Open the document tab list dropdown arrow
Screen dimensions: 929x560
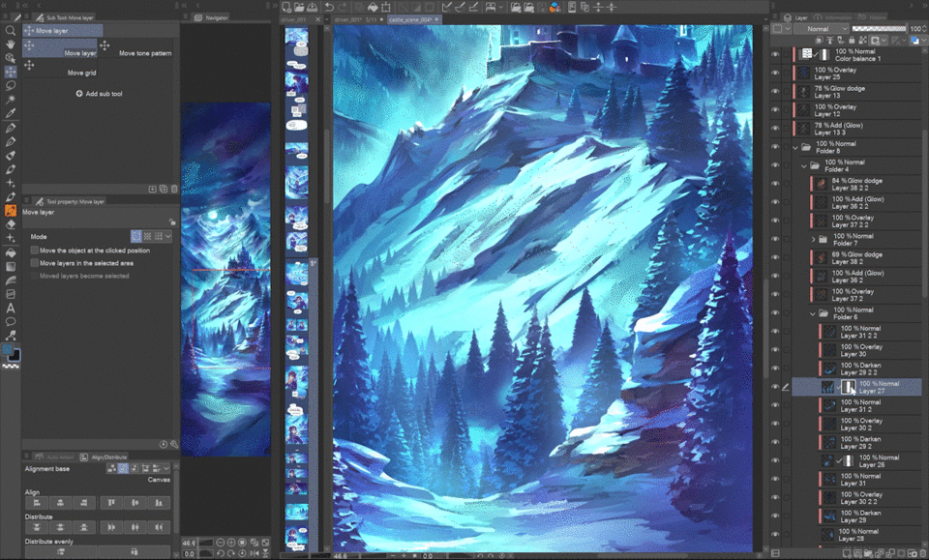pyautogui.click(x=764, y=19)
